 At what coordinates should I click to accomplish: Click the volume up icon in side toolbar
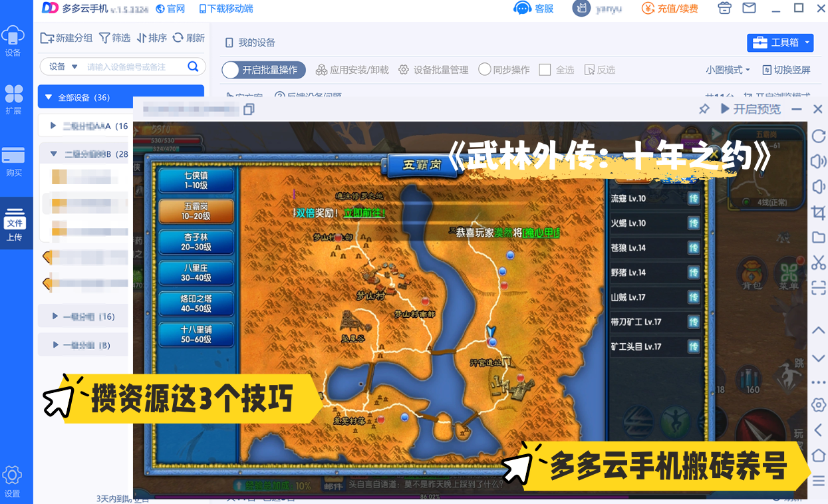point(819,162)
